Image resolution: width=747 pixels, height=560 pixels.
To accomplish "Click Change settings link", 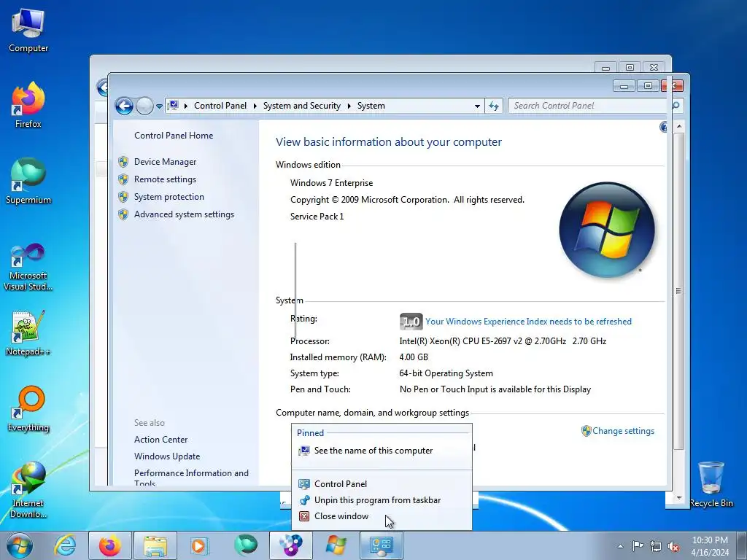I will point(623,431).
